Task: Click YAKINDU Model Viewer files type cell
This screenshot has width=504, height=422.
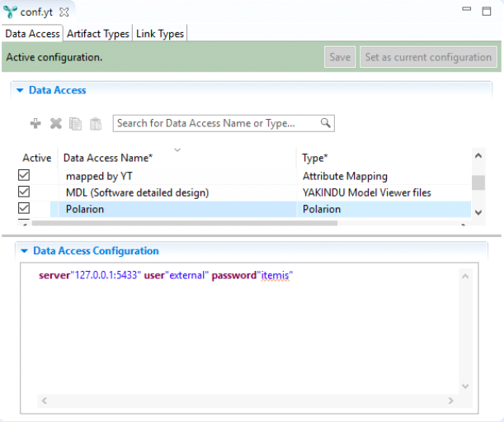Action: coord(367,192)
